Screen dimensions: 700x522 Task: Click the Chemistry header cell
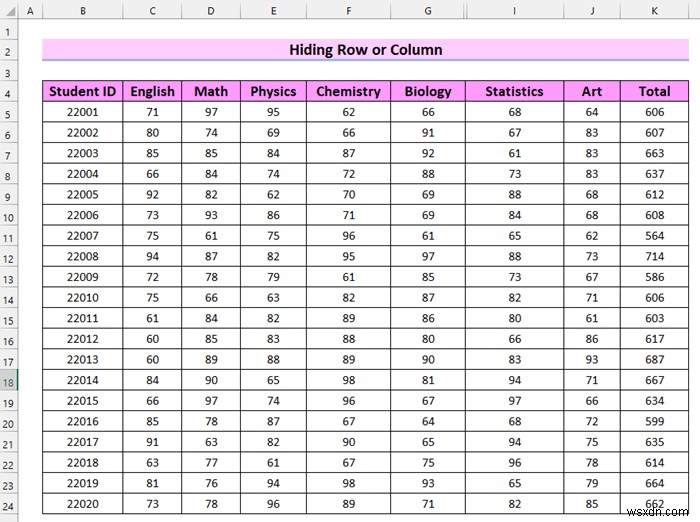coord(349,92)
